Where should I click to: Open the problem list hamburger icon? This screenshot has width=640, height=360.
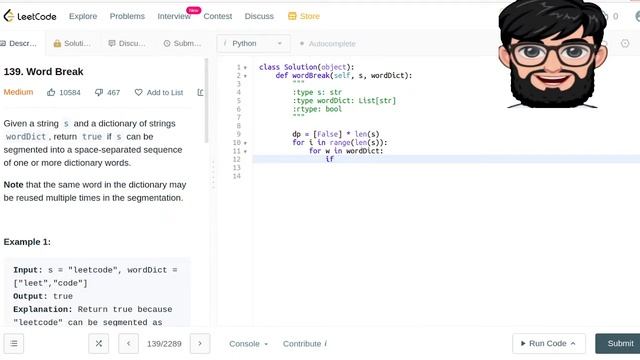[14, 344]
